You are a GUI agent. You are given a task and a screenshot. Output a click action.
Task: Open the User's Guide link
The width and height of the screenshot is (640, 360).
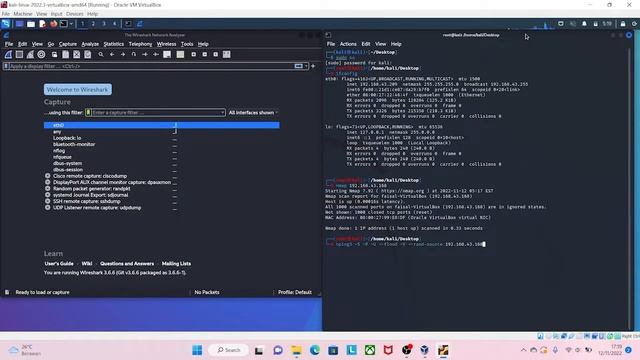[59, 264]
